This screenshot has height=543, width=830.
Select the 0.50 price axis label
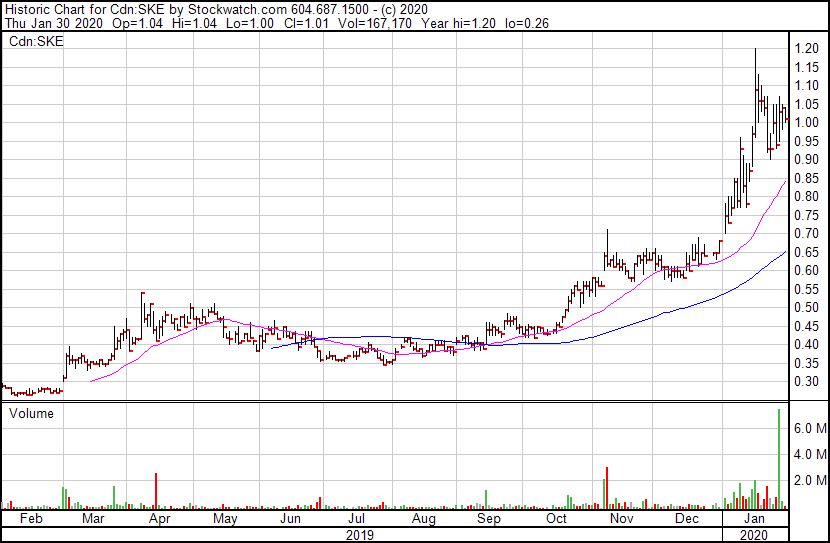(807, 307)
